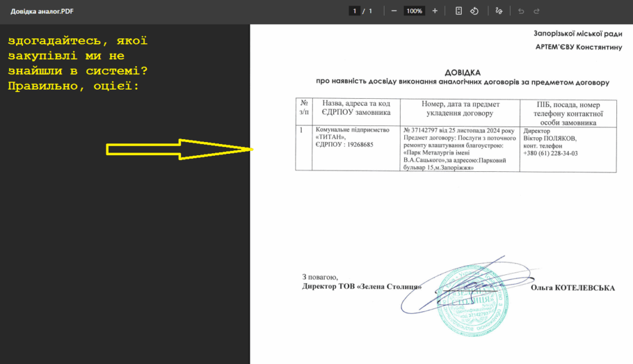Click the name Ольга КОТЕЛЕВСЬКА
This screenshot has width=633, height=364.
coord(572,287)
